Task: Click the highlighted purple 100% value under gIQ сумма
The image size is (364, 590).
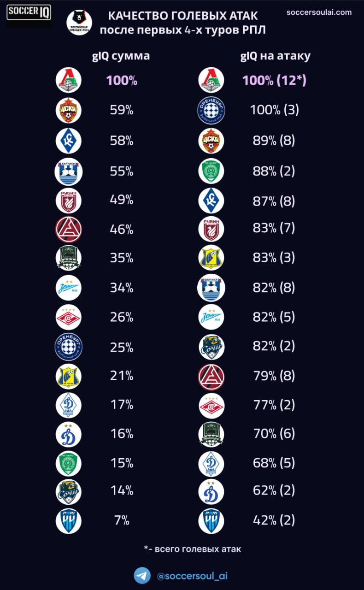Action: [122, 81]
